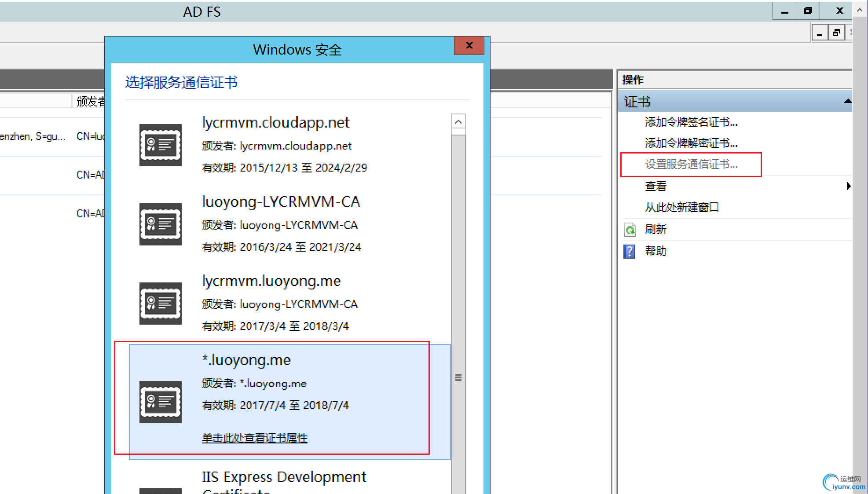The height and width of the screenshot is (494, 868).
Task: Click the 单击此处查看证书属性 link
Action: 254,438
